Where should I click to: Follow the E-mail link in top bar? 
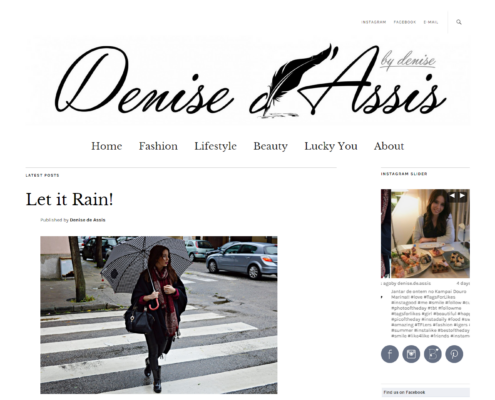point(431,22)
